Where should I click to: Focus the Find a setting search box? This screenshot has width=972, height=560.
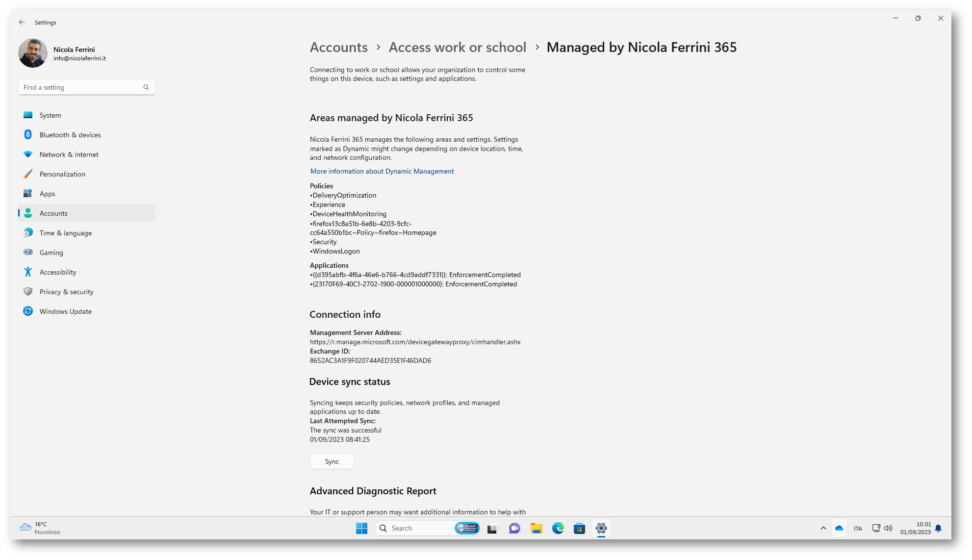click(87, 87)
